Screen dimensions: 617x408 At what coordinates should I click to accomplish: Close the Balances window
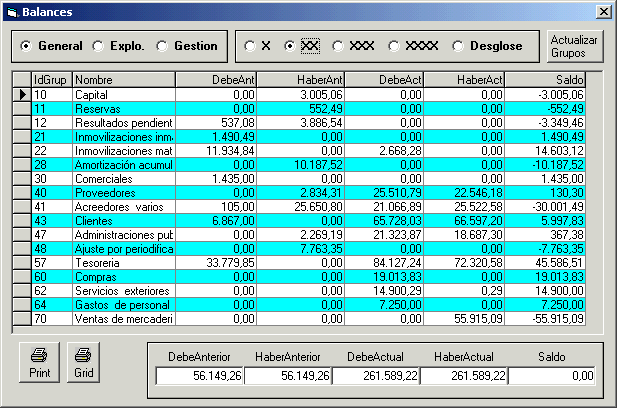coord(603,10)
